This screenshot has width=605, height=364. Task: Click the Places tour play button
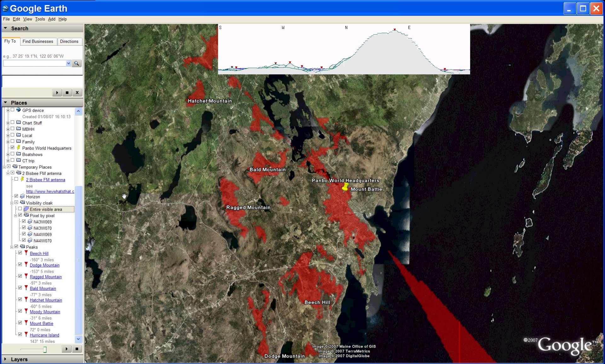(66, 349)
